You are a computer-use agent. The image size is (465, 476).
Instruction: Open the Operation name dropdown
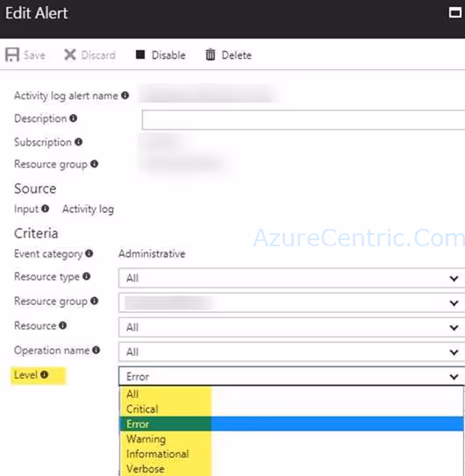(x=292, y=352)
